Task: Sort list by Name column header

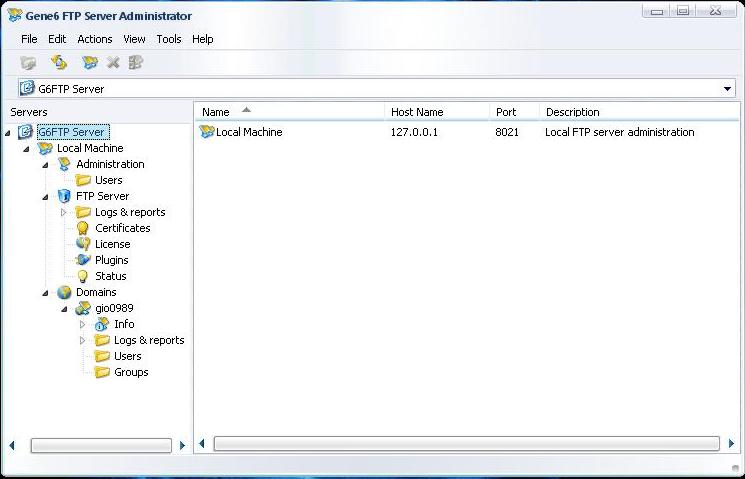Action: click(x=290, y=112)
